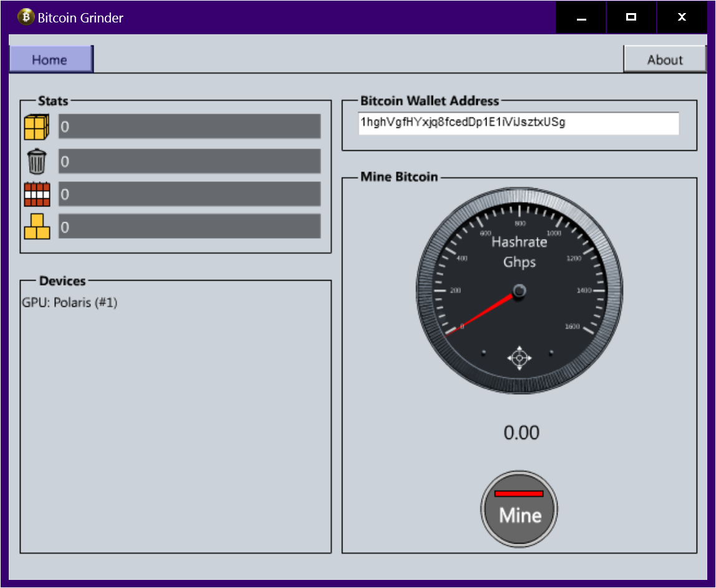Click the trash can stats icon

pyautogui.click(x=37, y=161)
